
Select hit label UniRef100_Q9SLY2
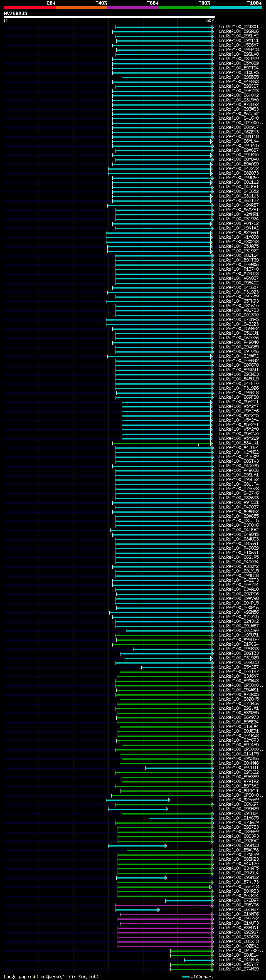click(x=239, y=36)
